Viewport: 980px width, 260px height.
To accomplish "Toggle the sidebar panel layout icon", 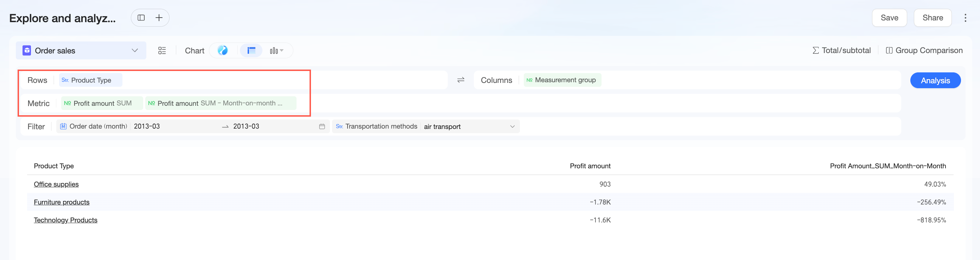I will click(x=141, y=18).
